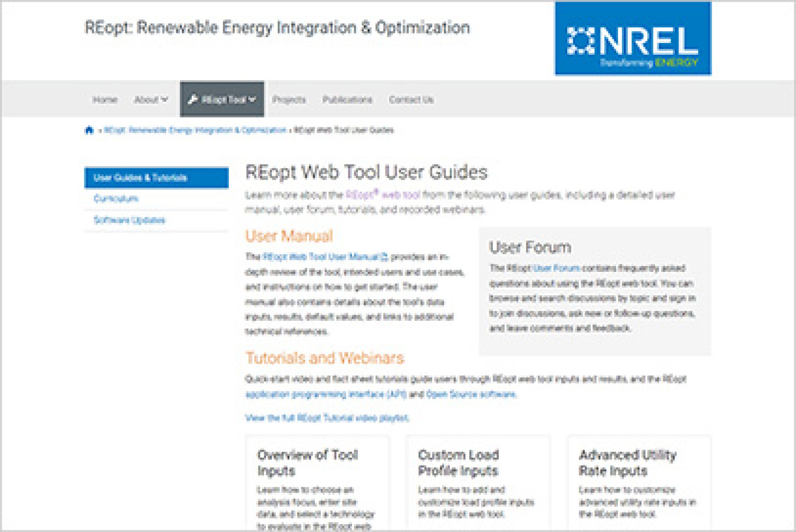The height and width of the screenshot is (532, 796).
Task: Select Curriculum in the sidebar
Action: pyautogui.click(x=116, y=199)
